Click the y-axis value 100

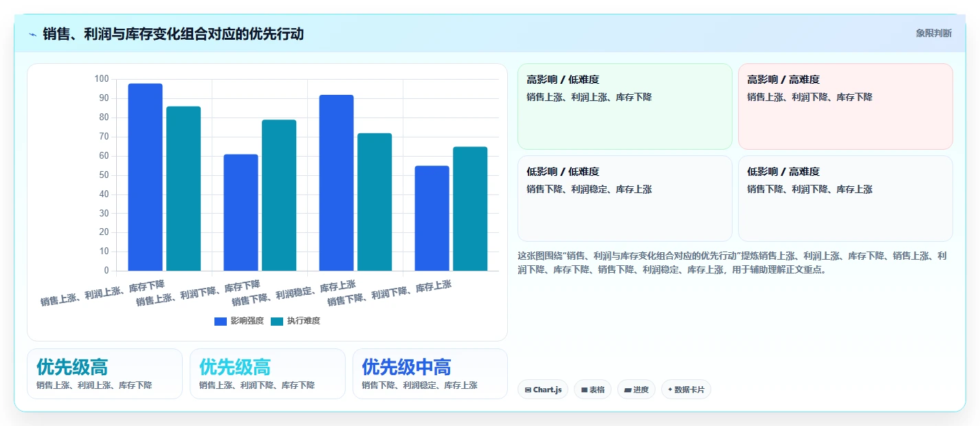tap(101, 79)
